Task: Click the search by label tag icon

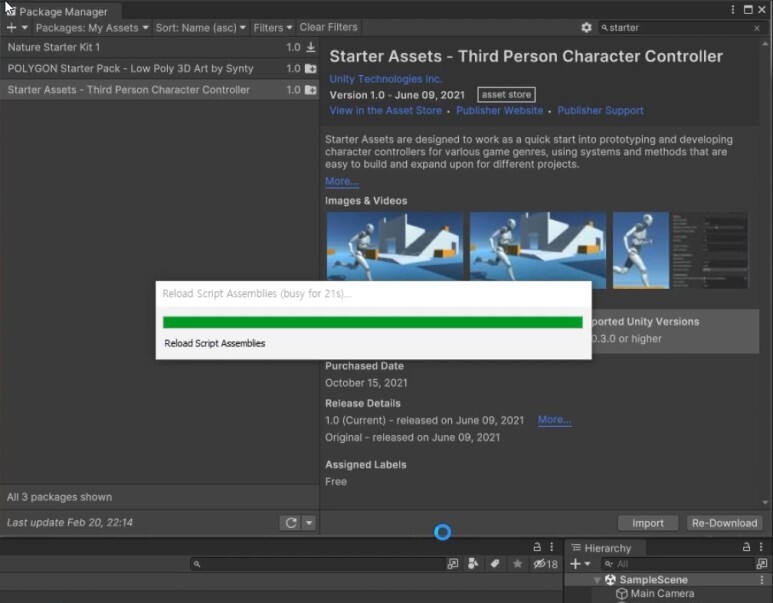Action: coord(494,563)
